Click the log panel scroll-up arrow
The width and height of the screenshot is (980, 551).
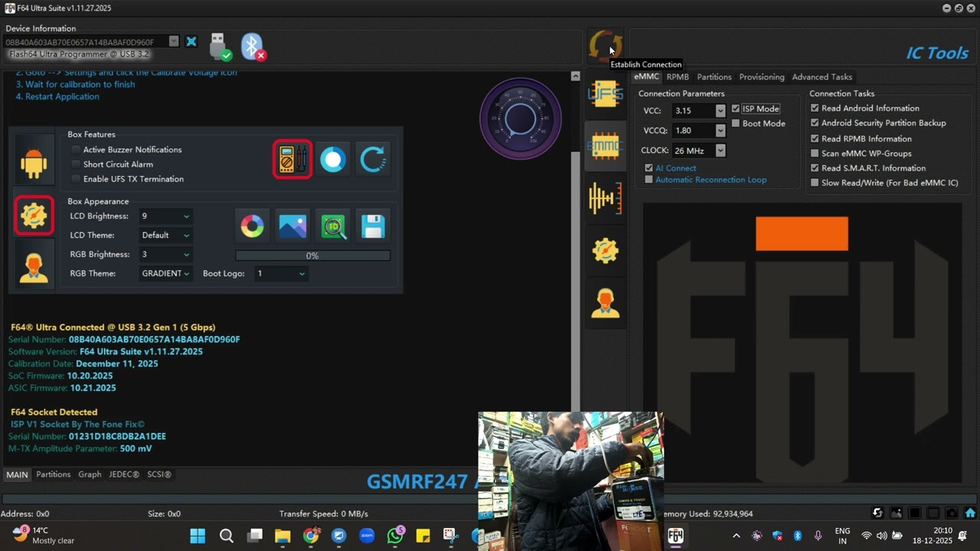pos(576,76)
